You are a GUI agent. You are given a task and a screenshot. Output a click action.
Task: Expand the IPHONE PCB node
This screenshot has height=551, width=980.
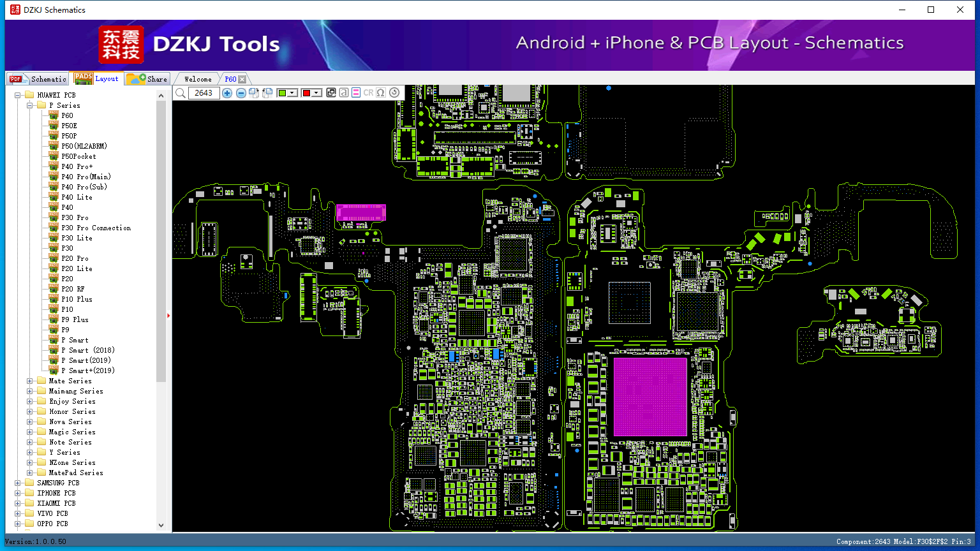18,493
